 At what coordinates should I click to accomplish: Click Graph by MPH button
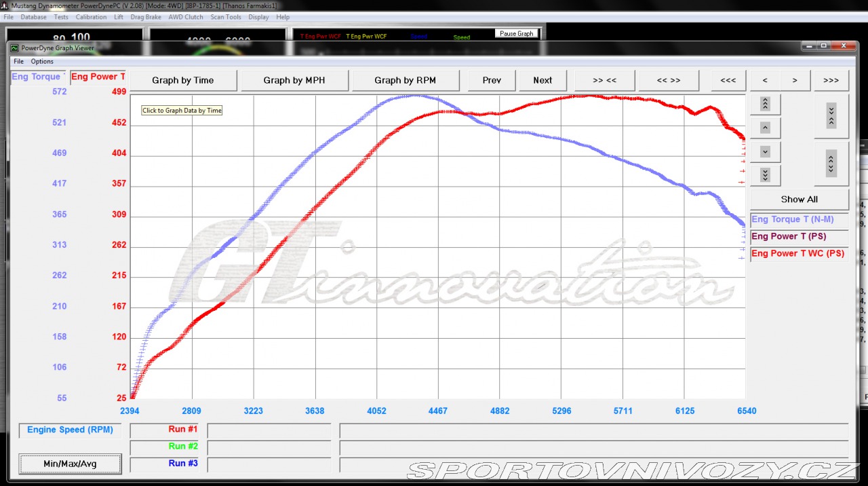[x=294, y=80]
